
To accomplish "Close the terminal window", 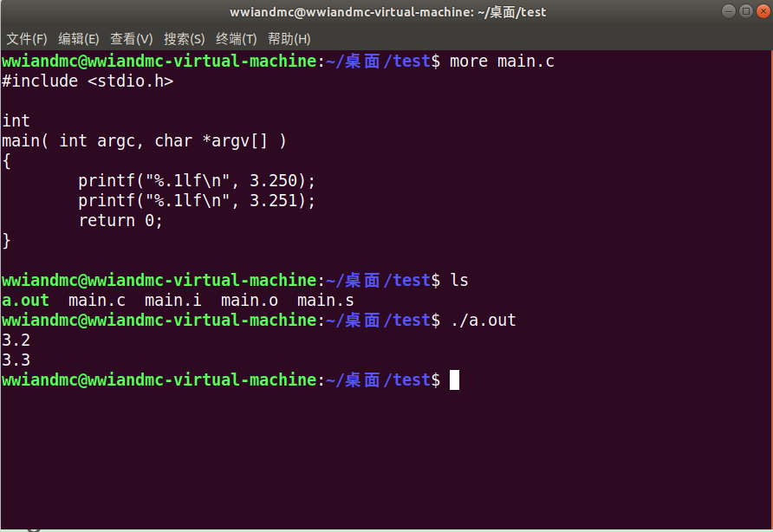I will (x=763, y=11).
